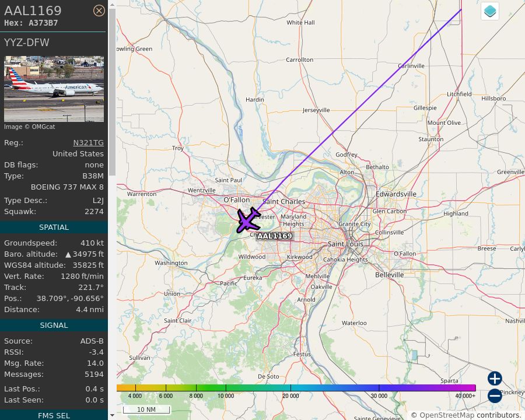Click the vertical rate 1280 ft/min
The width and height of the screenshot is (525, 420).
(82, 276)
